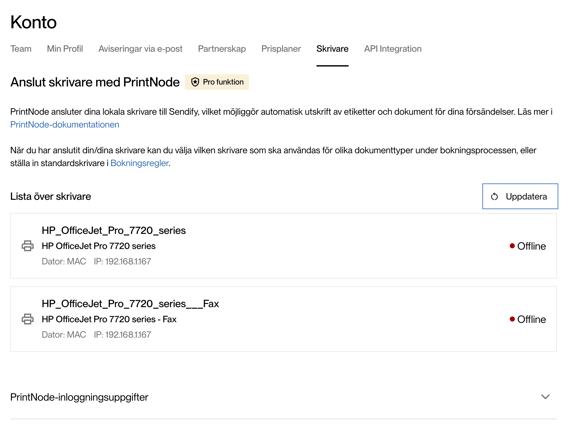The image size is (575, 435).
Task: Click the shield icon in Pro funktion badge
Action: coord(195,82)
